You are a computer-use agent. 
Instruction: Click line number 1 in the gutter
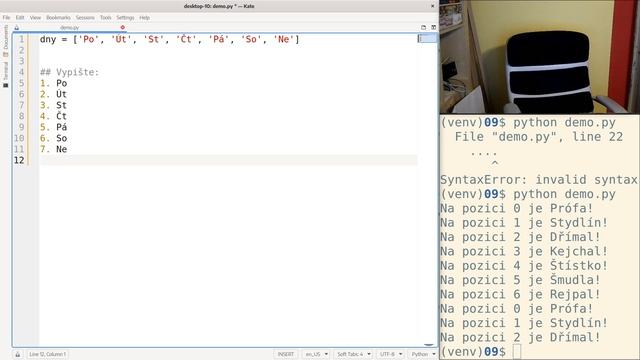pyautogui.click(x=21, y=40)
